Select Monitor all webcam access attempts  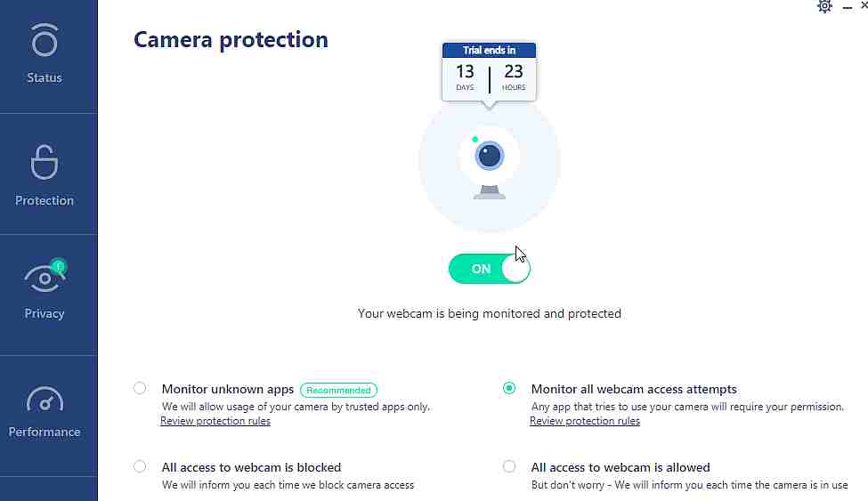[509, 388]
